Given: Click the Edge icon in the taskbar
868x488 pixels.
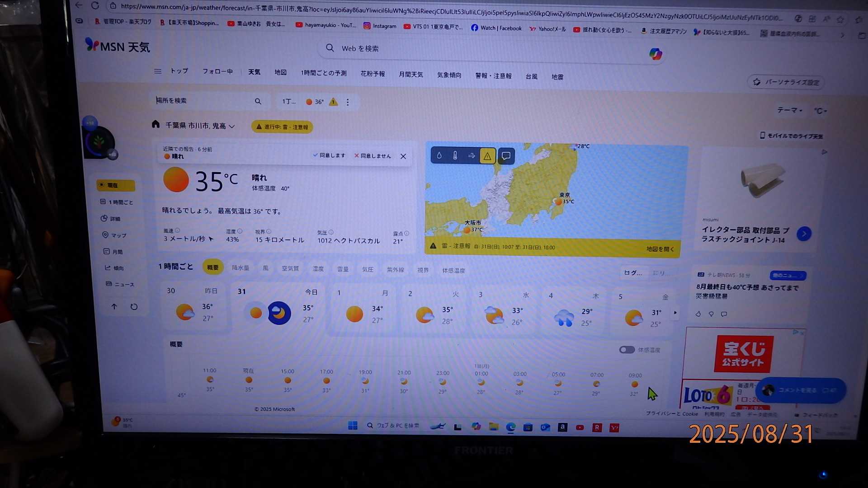Looking at the screenshot, I should 510,427.
